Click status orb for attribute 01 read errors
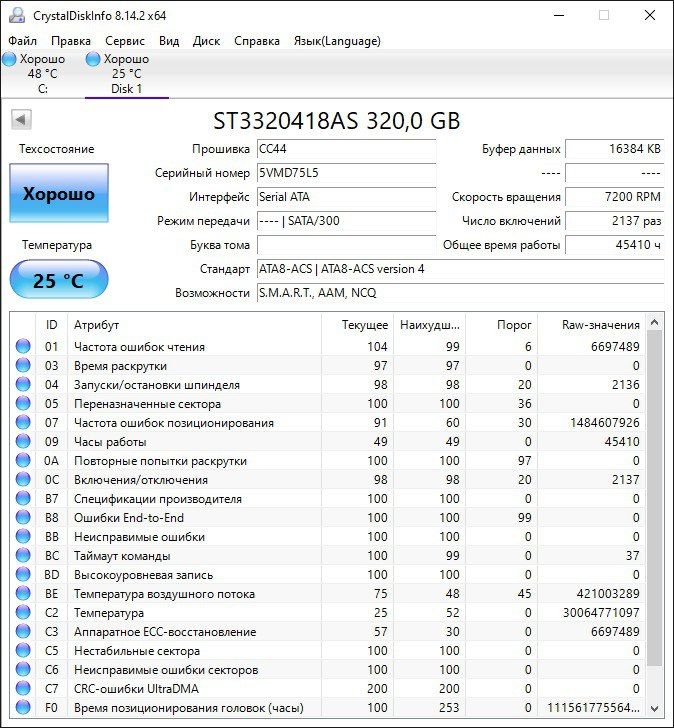This screenshot has width=674, height=728. pyautogui.click(x=23, y=347)
